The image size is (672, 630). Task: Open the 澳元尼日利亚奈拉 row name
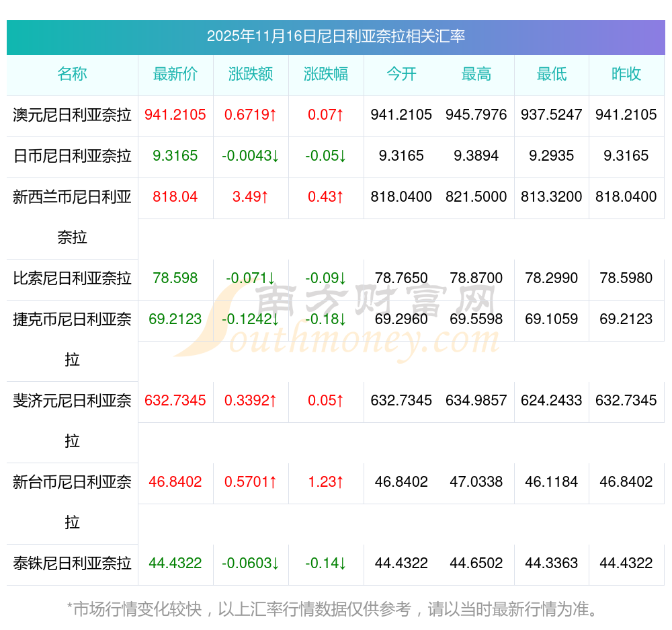72,115
